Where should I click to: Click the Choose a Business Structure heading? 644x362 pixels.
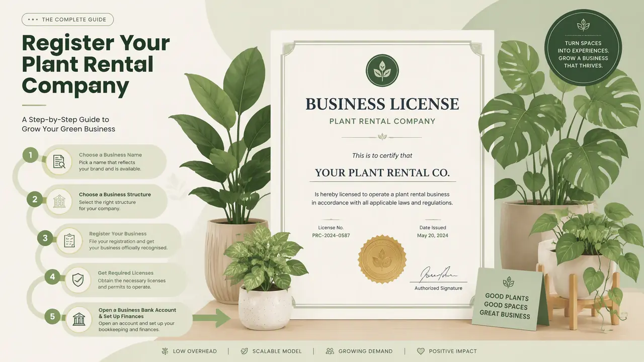115,195
